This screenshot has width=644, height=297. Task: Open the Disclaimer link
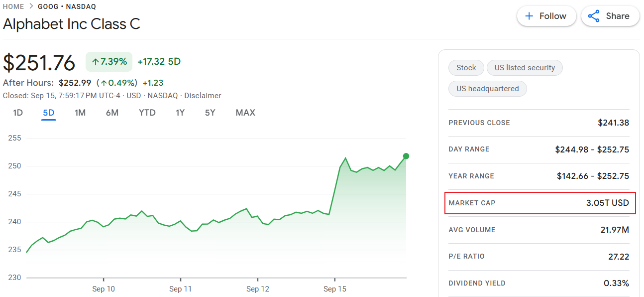pyautogui.click(x=203, y=96)
